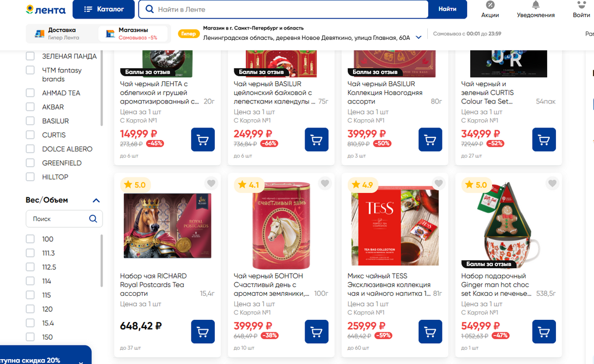Tick the AHMAD TEA brand checkbox
Screen dimensions: 594x364
pyautogui.click(x=31, y=93)
